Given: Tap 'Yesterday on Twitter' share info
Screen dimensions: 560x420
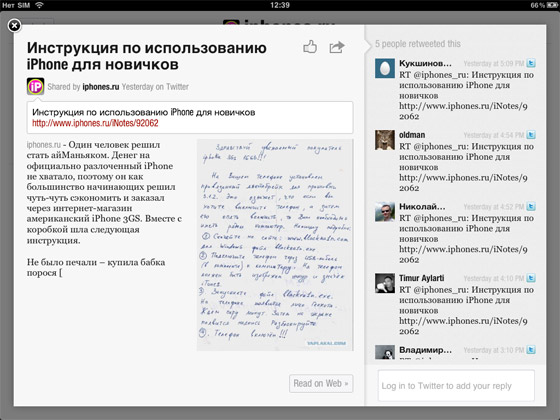Looking at the screenshot, I should click(x=155, y=87).
